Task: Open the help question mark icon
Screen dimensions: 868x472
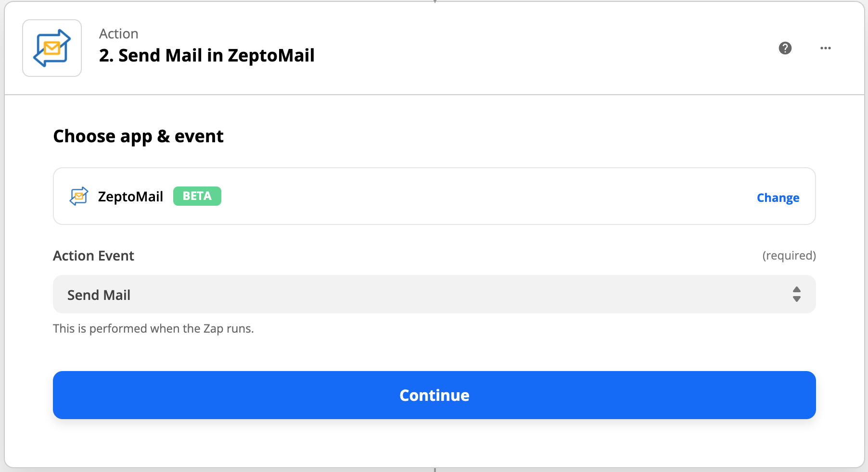Action: 785,48
